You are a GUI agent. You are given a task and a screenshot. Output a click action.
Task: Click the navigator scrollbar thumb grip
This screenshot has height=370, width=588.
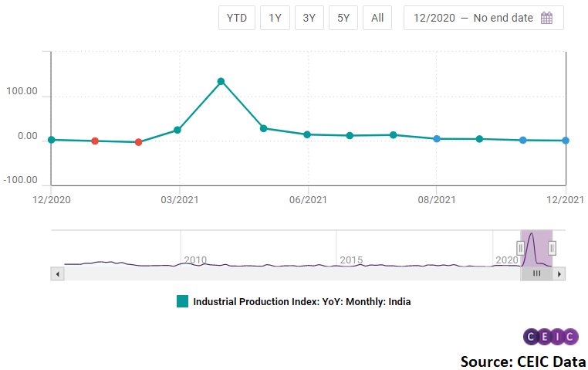click(536, 273)
